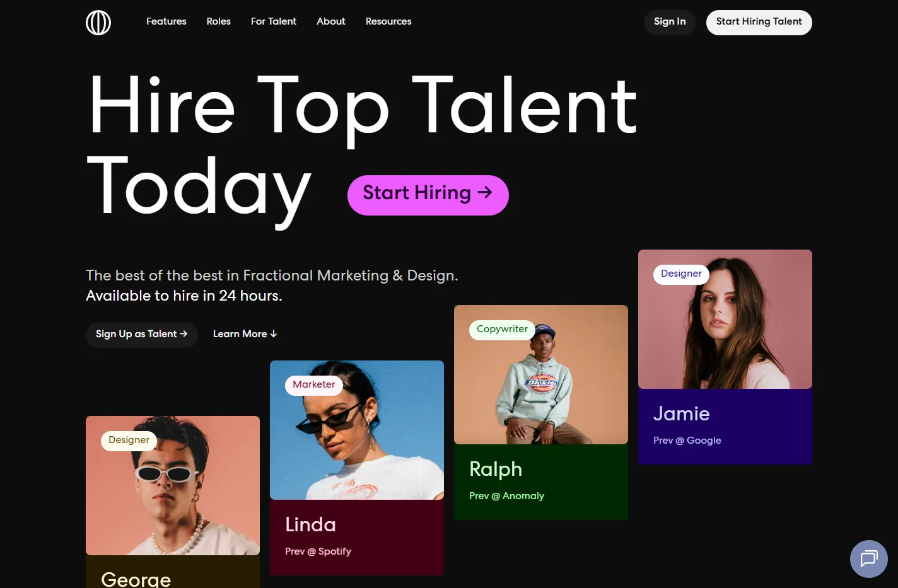Click Prev @ Anomaly text
The height and width of the screenshot is (588, 898).
[x=506, y=496]
